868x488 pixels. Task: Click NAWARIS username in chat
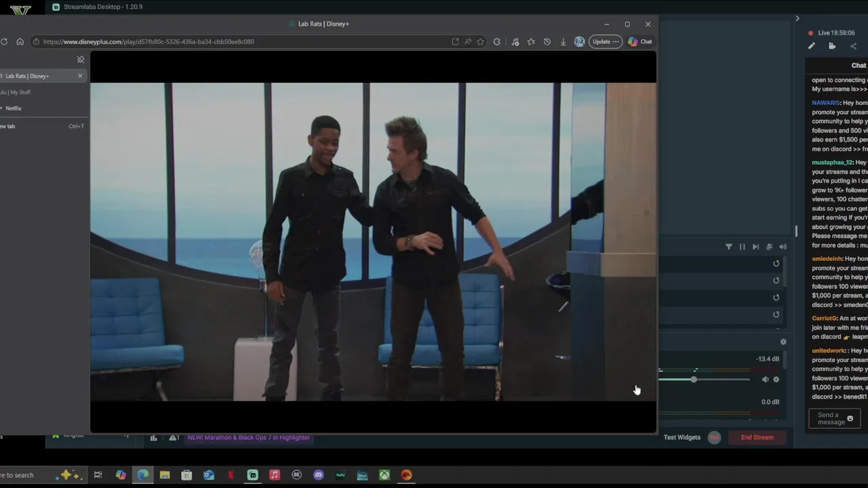pyautogui.click(x=826, y=103)
